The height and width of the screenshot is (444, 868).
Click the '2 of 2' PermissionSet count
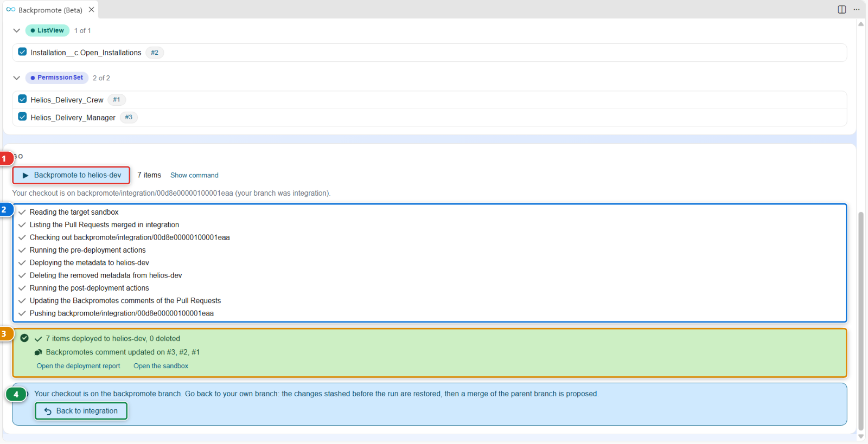point(101,78)
